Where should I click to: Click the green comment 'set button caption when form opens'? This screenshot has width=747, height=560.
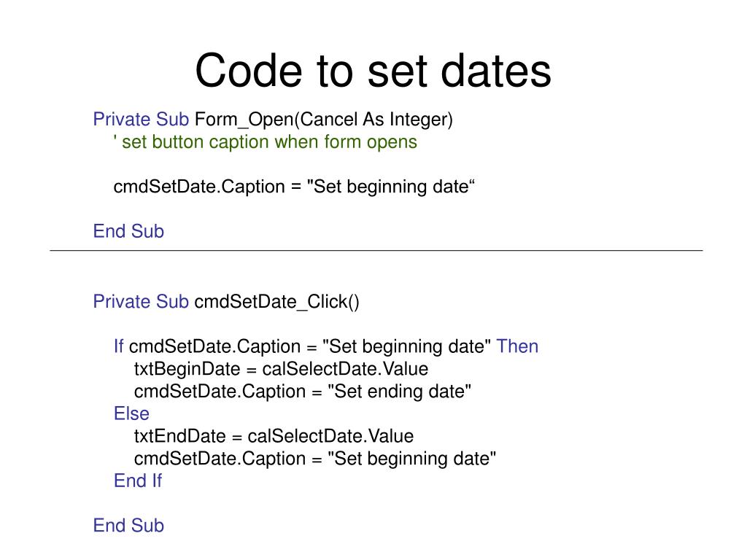(x=269, y=142)
